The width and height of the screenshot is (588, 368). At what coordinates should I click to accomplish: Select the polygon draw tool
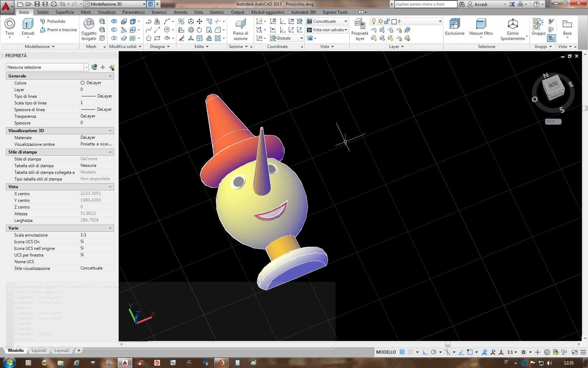[149, 38]
